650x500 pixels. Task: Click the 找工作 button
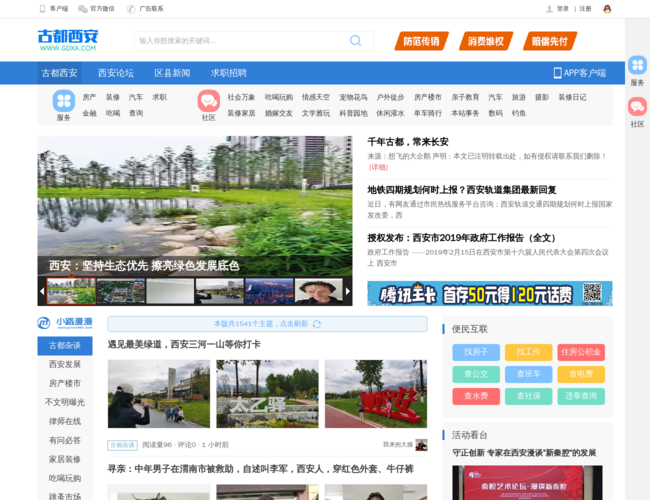529,352
